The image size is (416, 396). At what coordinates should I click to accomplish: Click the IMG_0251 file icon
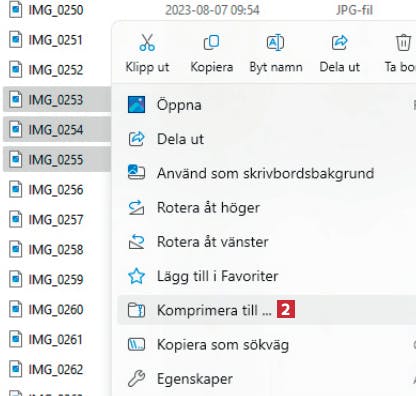point(15,40)
